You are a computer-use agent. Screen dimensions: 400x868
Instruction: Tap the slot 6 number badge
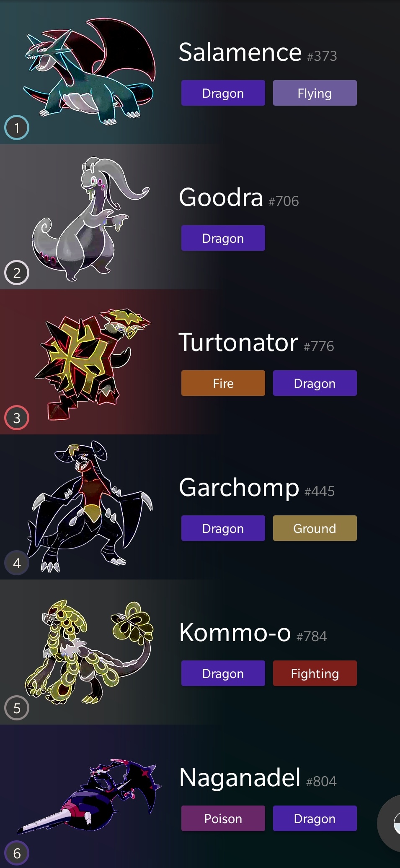(17, 853)
